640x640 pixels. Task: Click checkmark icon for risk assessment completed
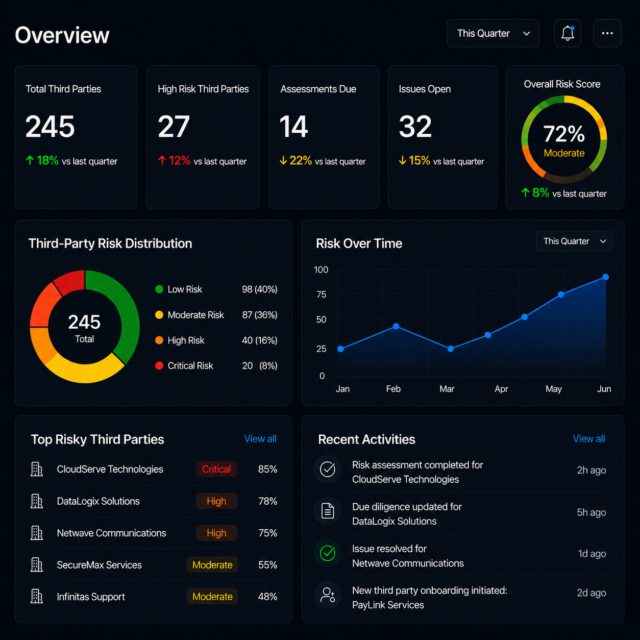327,469
